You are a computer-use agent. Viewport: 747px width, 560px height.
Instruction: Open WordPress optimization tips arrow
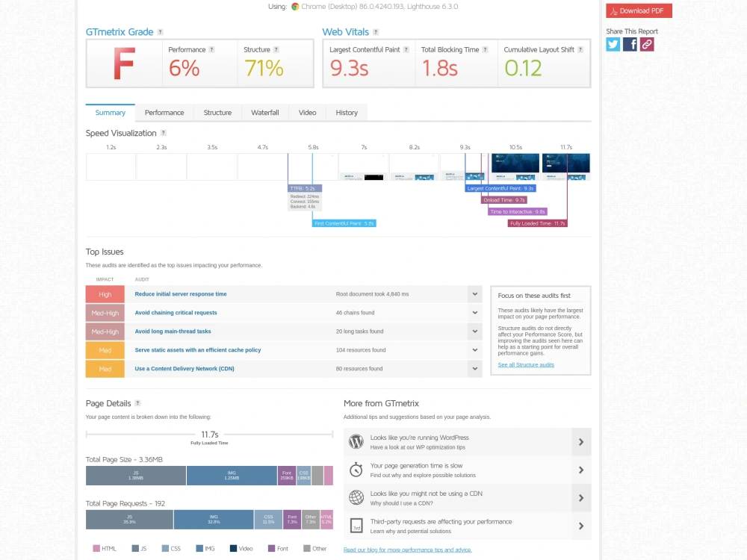(x=581, y=442)
